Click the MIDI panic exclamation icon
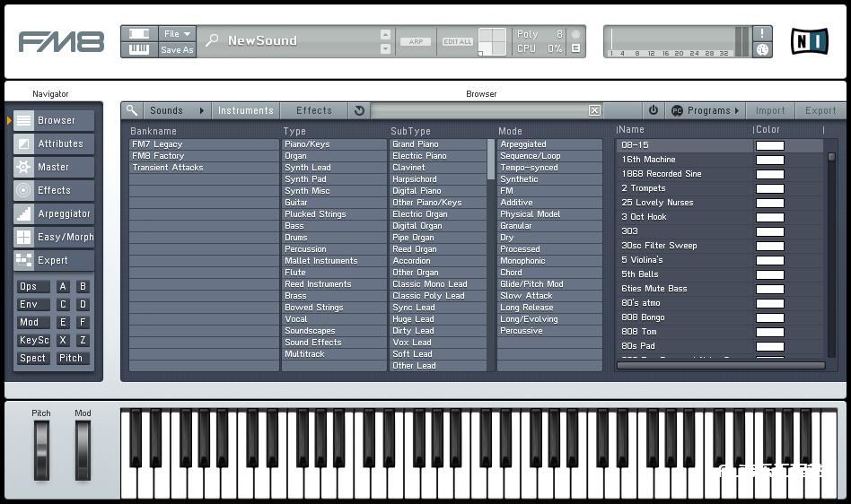 (x=762, y=33)
